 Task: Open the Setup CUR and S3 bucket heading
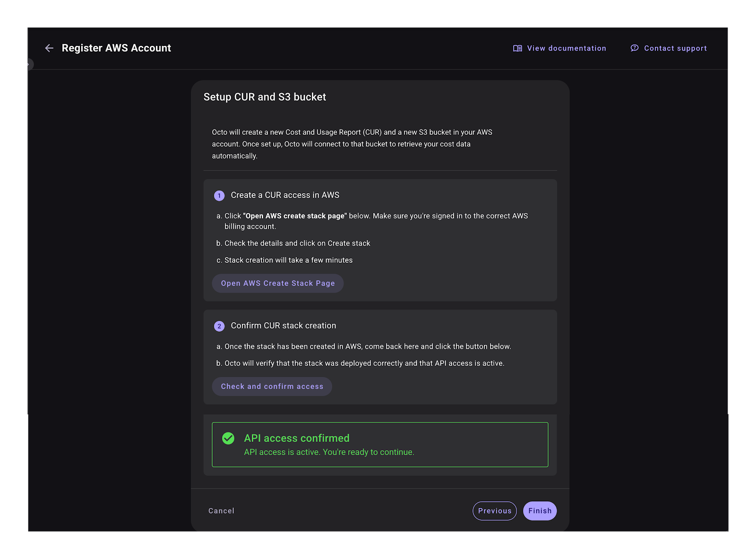coord(265,97)
